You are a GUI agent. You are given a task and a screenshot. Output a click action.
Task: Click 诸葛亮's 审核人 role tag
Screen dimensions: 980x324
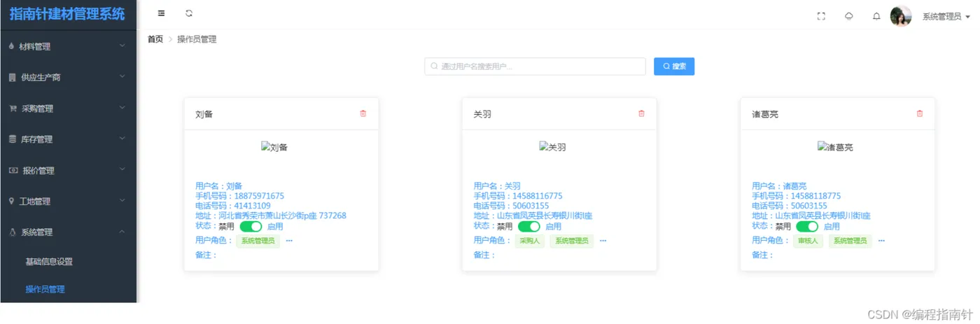click(808, 241)
